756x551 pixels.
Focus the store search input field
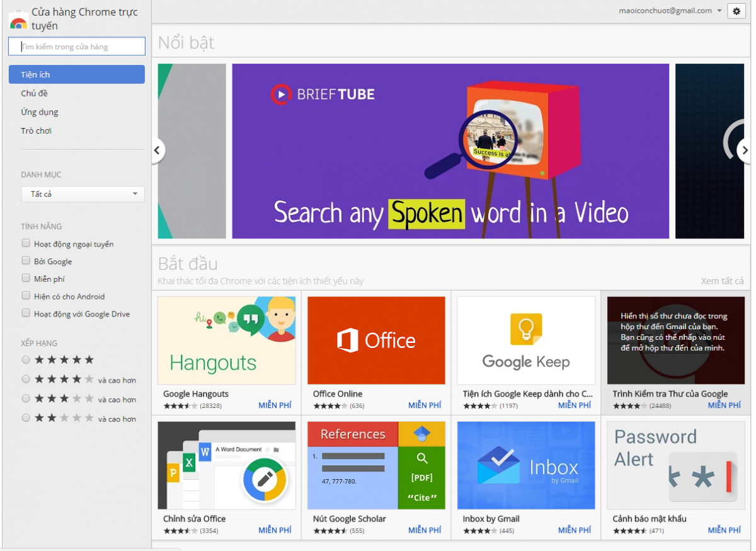tap(77, 47)
